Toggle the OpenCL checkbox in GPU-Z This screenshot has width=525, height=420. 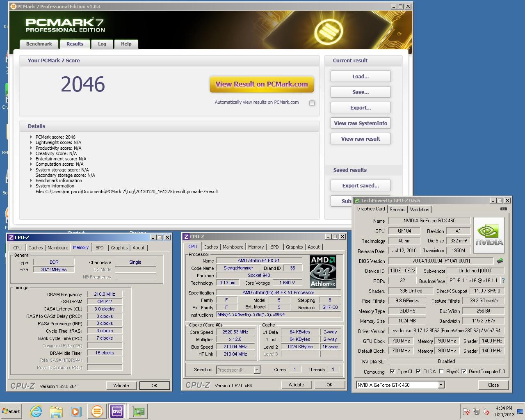point(393,372)
